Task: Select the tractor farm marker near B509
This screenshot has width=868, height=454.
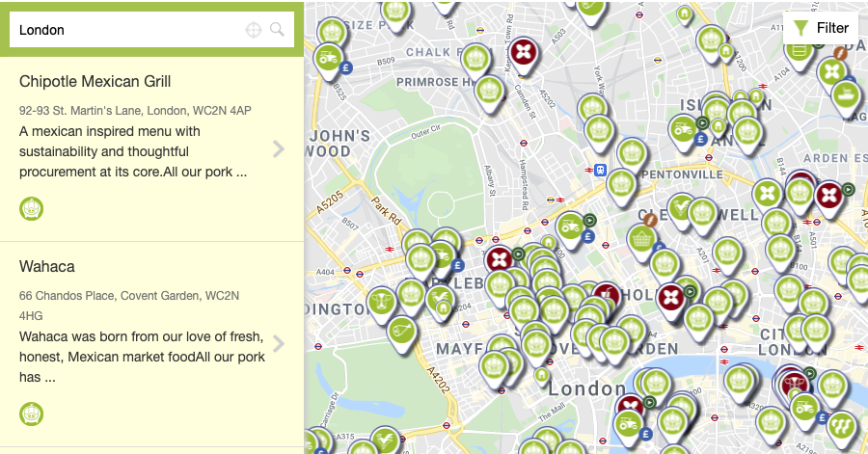Action: [x=329, y=56]
